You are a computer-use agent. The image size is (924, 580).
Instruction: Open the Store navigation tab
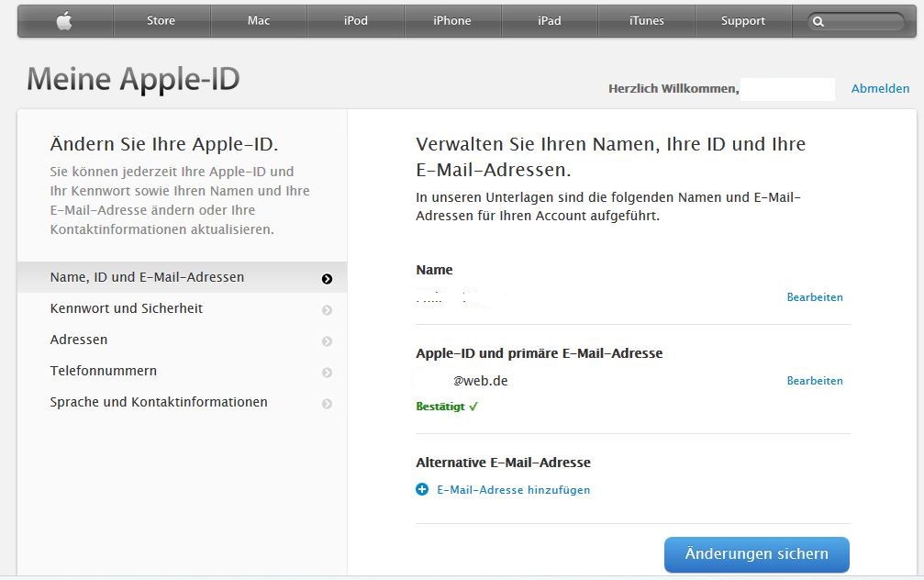[161, 21]
